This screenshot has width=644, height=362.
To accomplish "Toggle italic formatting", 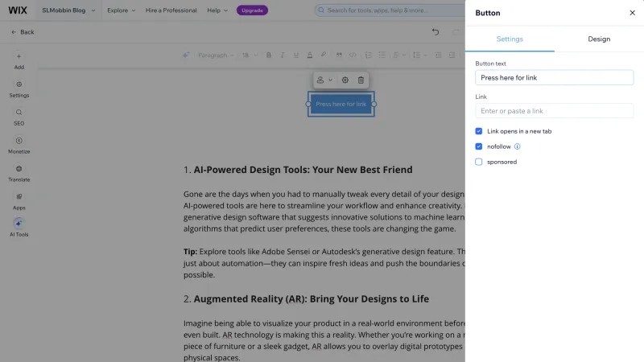I will [x=283, y=55].
